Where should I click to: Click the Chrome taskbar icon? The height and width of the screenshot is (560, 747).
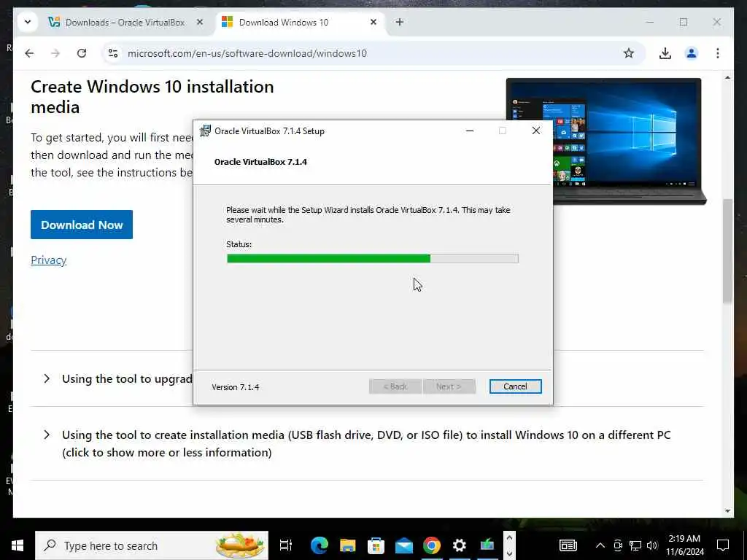[x=432, y=545]
